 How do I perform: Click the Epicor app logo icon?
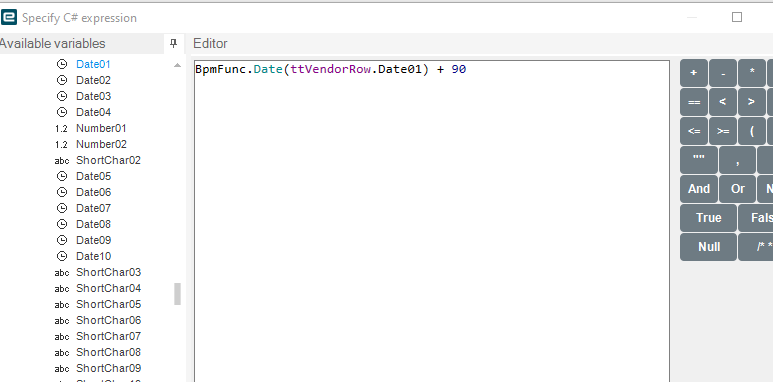tap(8, 17)
